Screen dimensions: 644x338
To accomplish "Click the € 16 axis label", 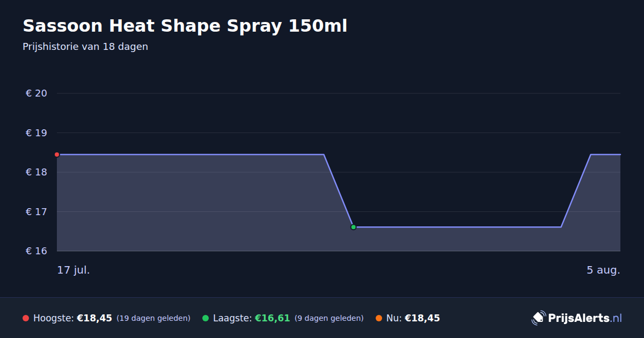I will 36,251.
